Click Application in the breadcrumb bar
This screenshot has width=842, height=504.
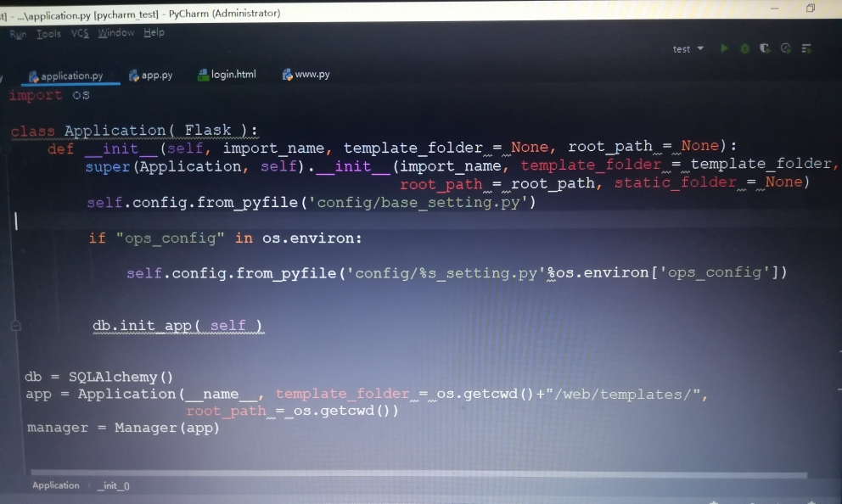tap(55, 485)
